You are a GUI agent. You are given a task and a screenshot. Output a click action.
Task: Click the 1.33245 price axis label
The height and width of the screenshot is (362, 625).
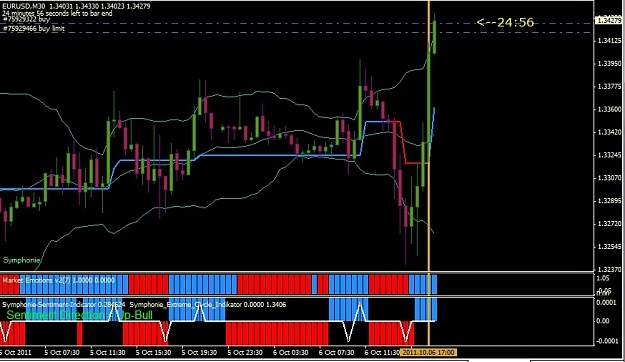[609, 155]
